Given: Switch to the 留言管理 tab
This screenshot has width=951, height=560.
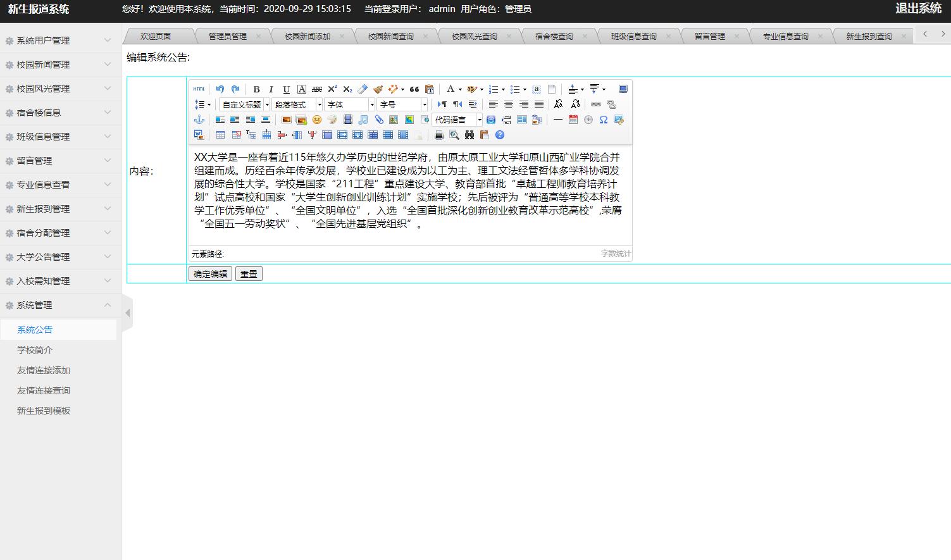Looking at the screenshot, I should [x=711, y=36].
